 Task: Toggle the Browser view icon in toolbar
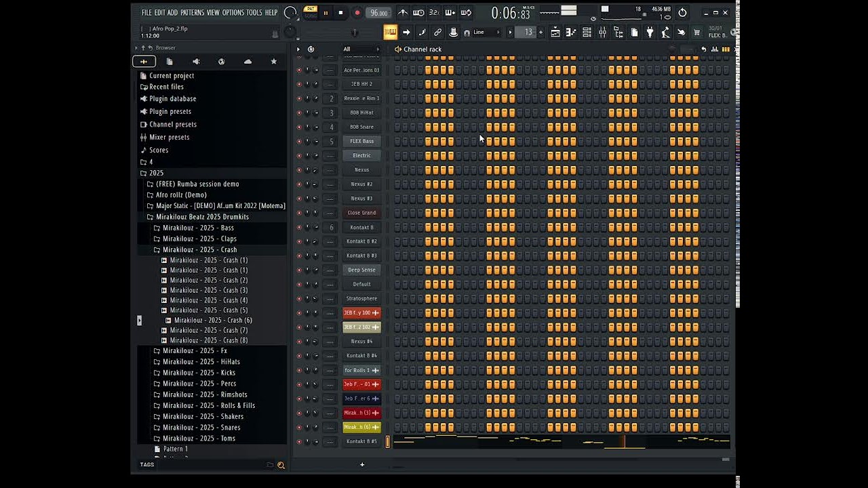click(x=618, y=32)
